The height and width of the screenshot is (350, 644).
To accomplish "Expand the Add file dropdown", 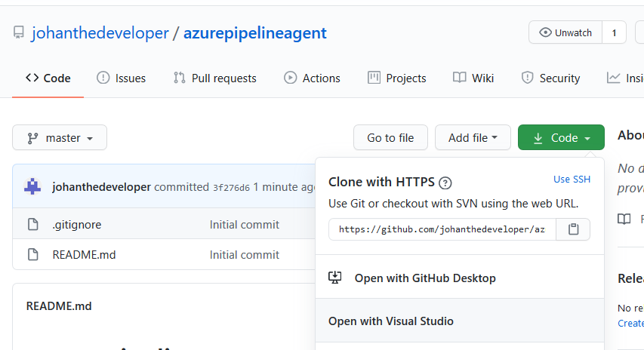I will pos(473,137).
